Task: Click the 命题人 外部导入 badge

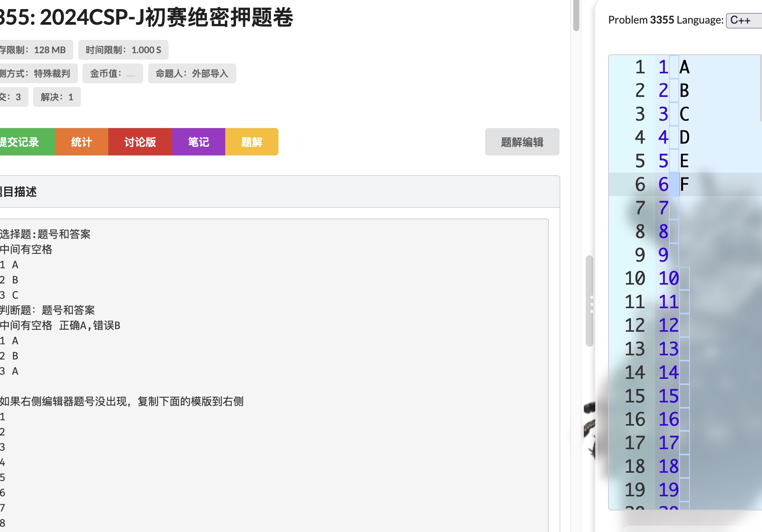Action: tap(192, 73)
